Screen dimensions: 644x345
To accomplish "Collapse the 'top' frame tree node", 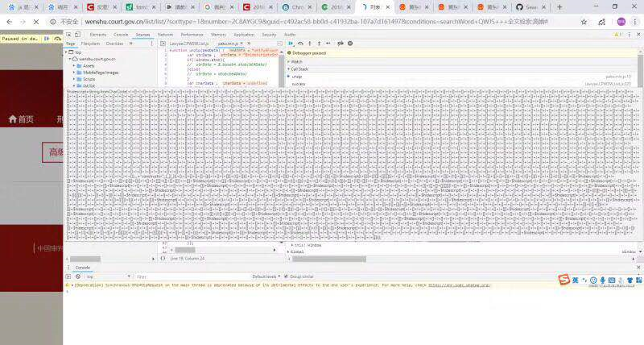I will (x=66, y=52).
